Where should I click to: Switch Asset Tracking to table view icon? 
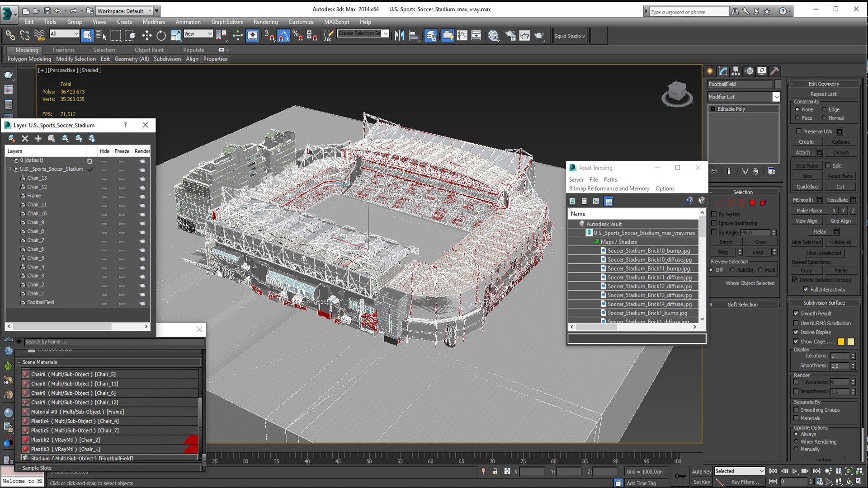click(x=609, y=201)
